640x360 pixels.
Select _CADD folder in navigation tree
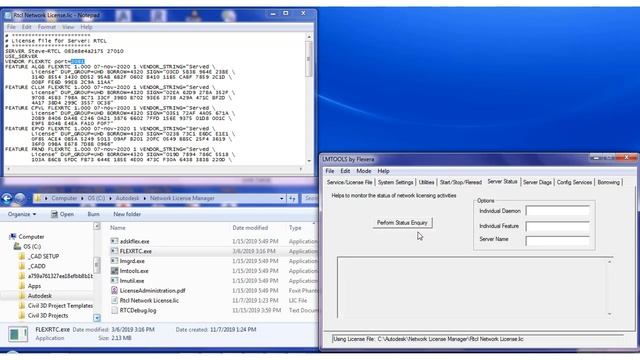37,266
